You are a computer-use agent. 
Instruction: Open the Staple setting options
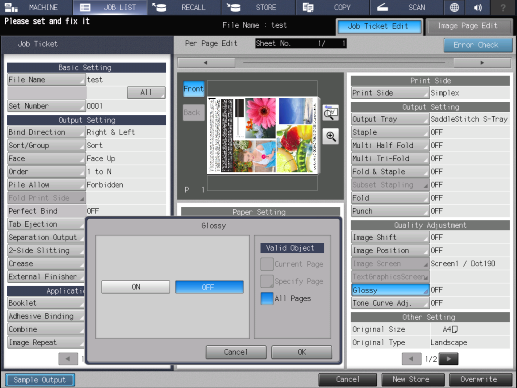(390, 132)
